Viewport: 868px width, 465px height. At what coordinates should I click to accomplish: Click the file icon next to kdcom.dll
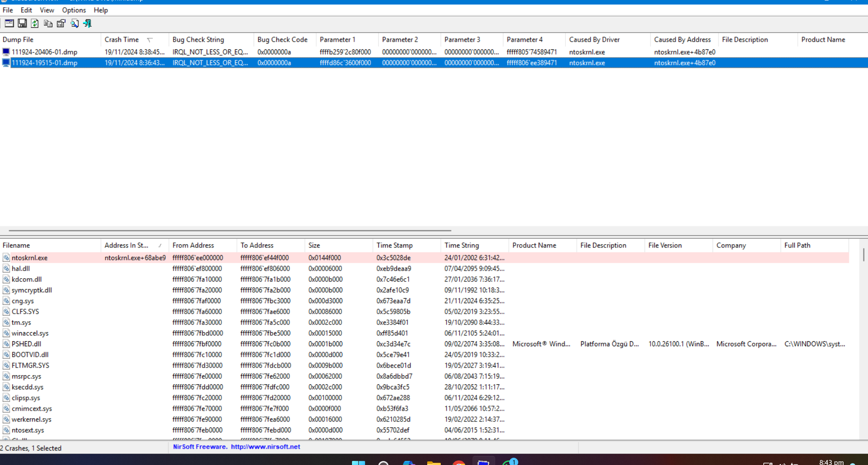tap(6, 280)
